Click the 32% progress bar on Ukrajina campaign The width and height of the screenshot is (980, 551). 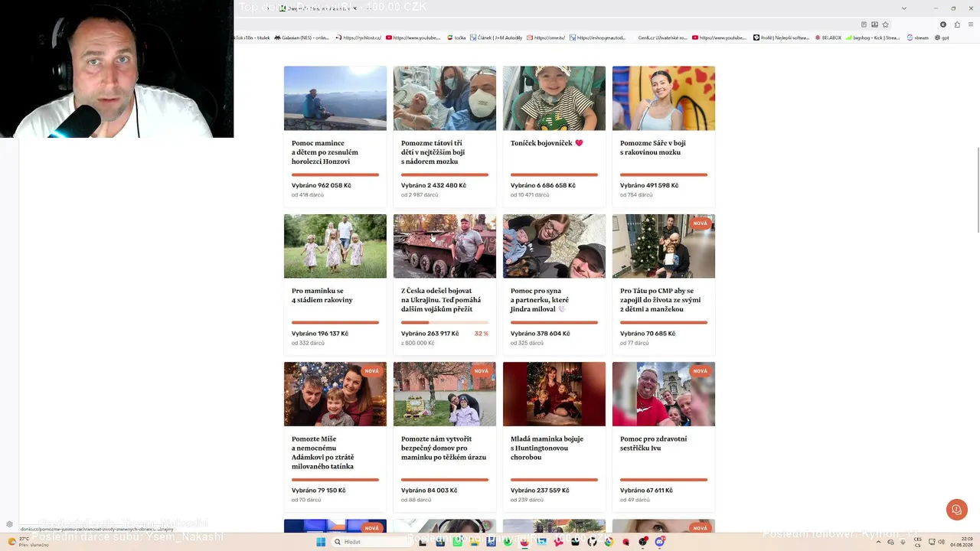[445, 323]
